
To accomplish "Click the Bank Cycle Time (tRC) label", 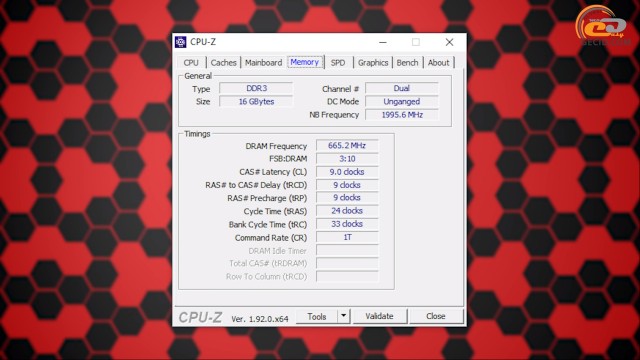I will 268,224.
